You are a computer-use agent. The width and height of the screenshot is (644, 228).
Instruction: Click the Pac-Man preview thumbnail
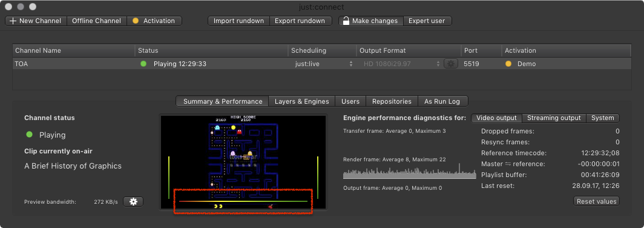(243, 162)
